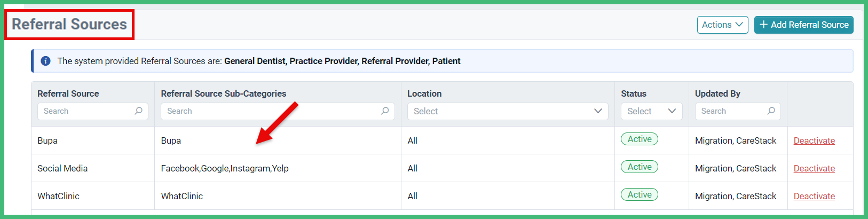
Task: Focus the Referral Source Sub-Categories search field
Action: point(278,111)
